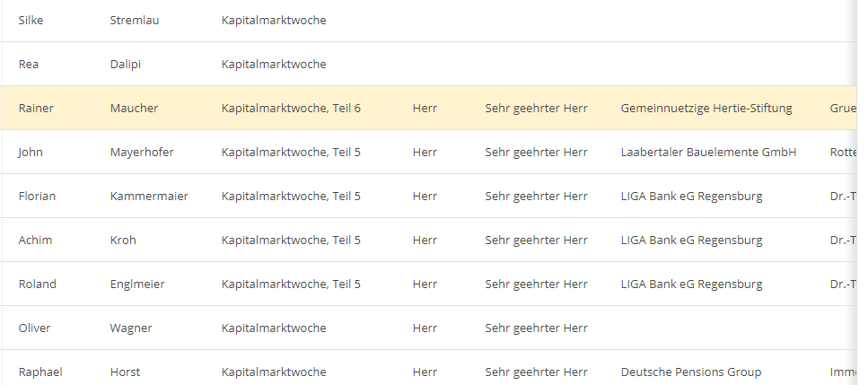
Task: Select the "Kroh" surname cell
Action: click(x=123, y=241)
